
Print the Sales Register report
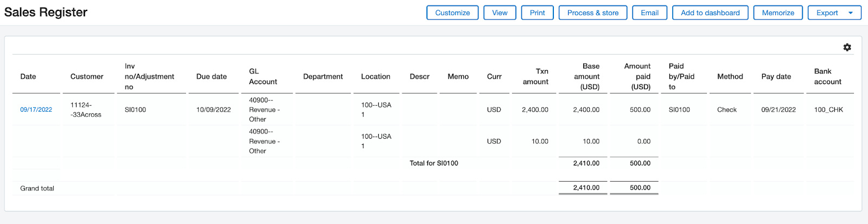(x=538, y=13)
